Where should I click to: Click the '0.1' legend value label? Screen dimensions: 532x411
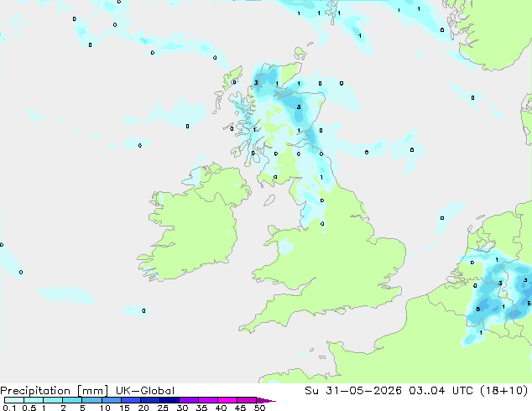tap(9, 408)
